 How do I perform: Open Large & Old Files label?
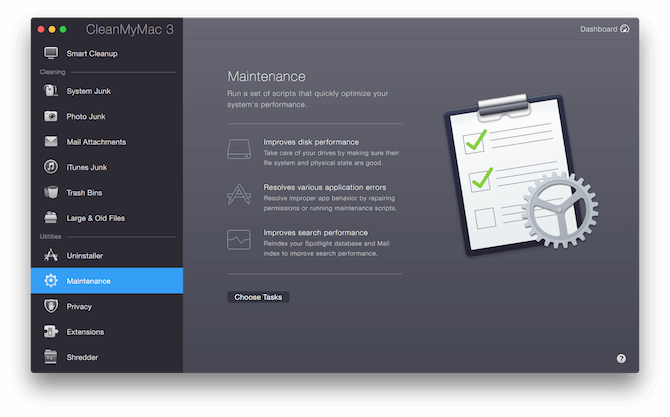click(x=96, y=218)
